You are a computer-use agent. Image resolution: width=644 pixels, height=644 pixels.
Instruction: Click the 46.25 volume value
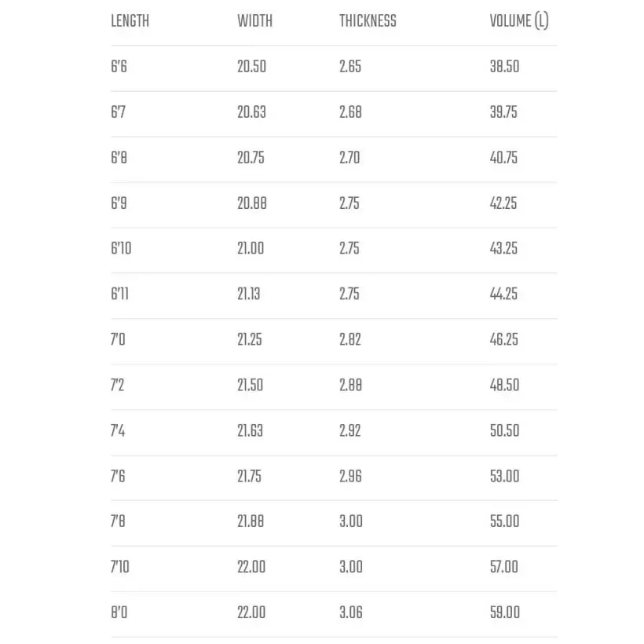click(x=503, y=340)
